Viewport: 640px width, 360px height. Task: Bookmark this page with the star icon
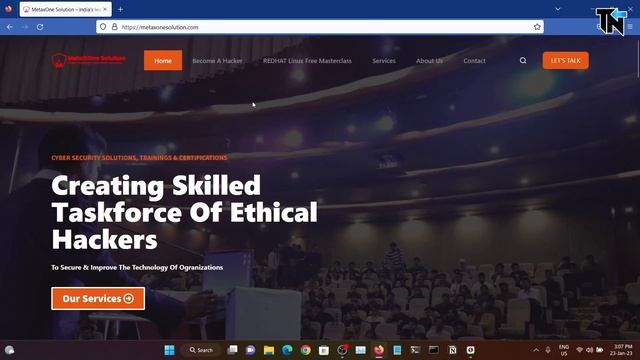click(537, 27)
